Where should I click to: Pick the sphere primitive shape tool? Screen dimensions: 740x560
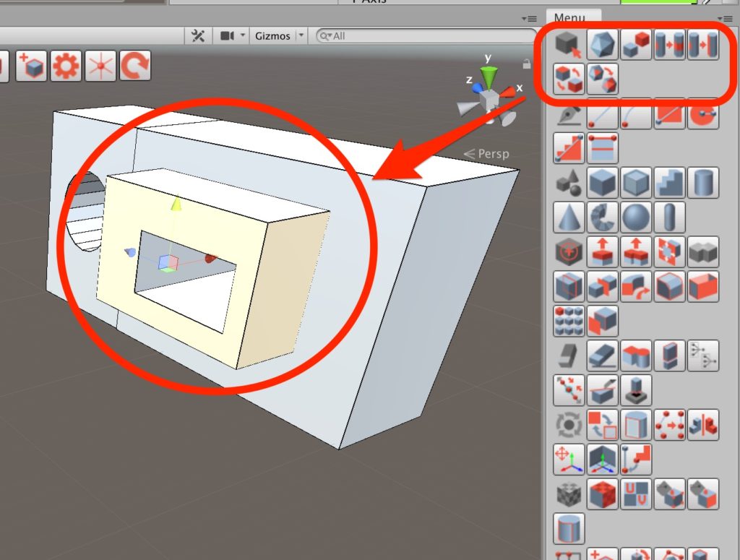pyautogui.click(x=635, y=216)
